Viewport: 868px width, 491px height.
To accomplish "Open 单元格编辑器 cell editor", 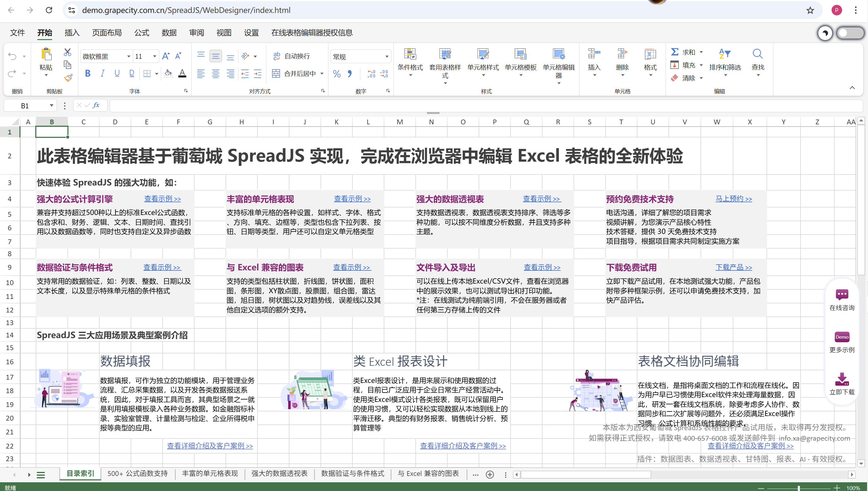I will point(559,66).
